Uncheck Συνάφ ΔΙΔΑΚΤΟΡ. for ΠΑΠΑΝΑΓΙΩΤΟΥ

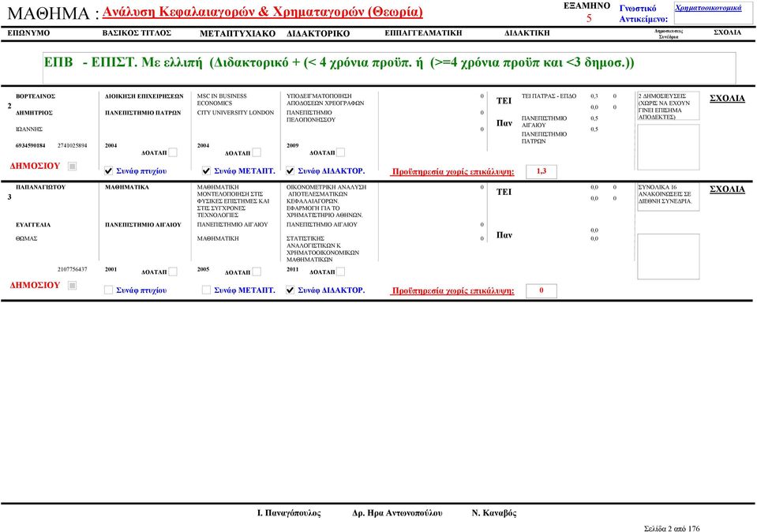pos(290,290)
